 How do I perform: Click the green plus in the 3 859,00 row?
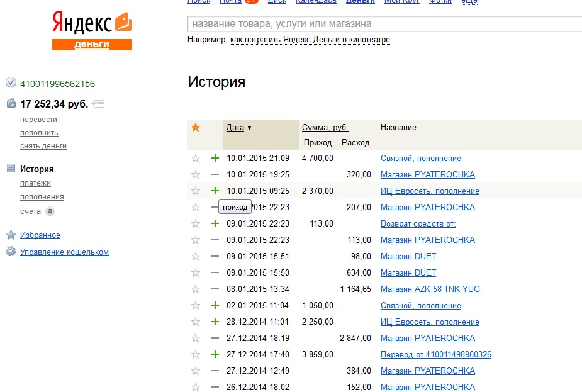(215, 354)
